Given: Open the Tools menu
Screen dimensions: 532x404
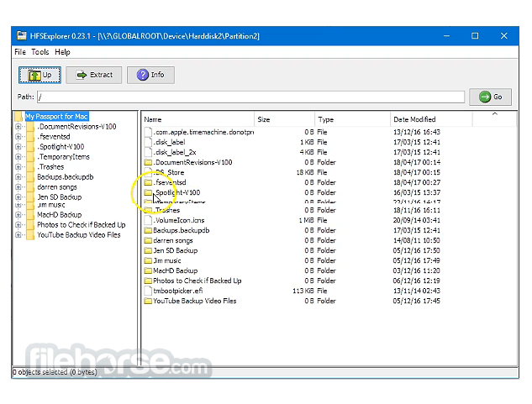Looking at the screenshot, I should click(40, 52).
